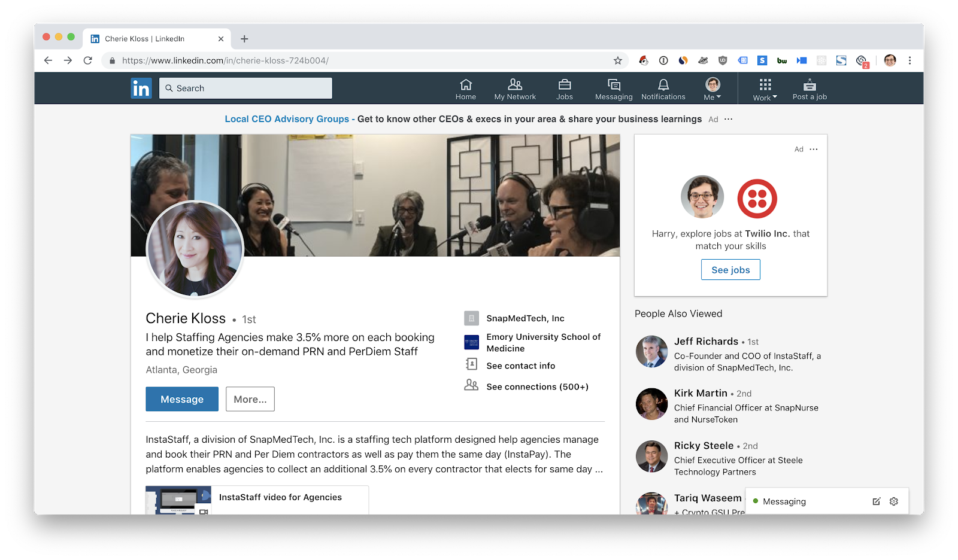Image resolution: width=958 pixels, height=560 pixels.
Task: Click the connections people icon
Action: pyautogui.click(x=472, y=385)
